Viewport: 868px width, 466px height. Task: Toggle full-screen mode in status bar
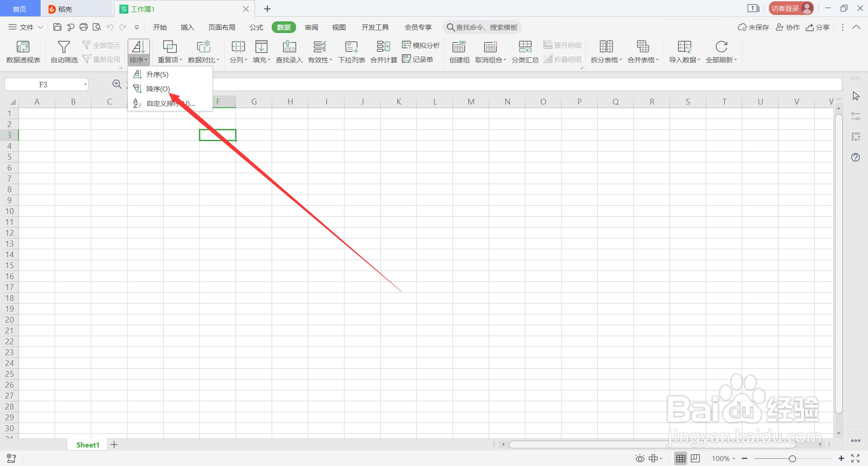pos(855,458)
